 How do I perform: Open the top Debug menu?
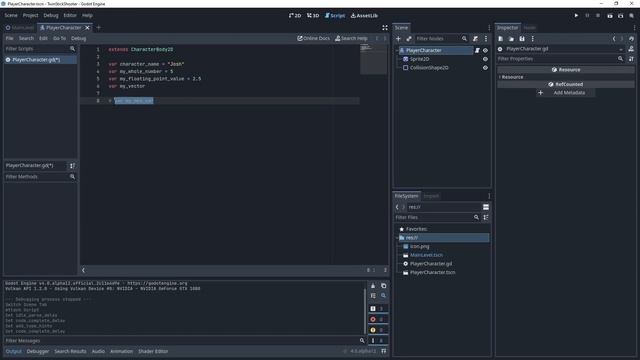tap(51, 16)
